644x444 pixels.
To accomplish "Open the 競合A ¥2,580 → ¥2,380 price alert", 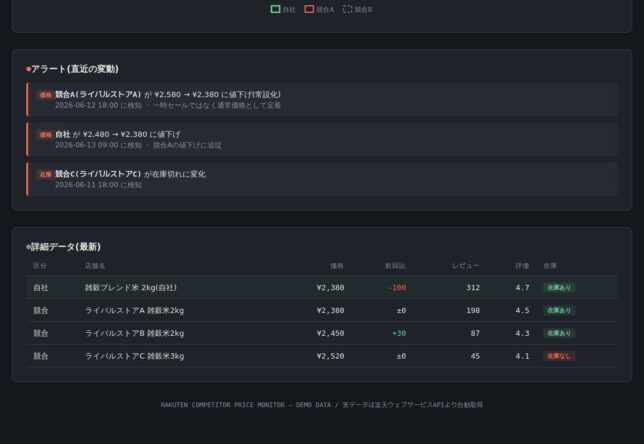I will pyautogui.click(x=322, y=99).
